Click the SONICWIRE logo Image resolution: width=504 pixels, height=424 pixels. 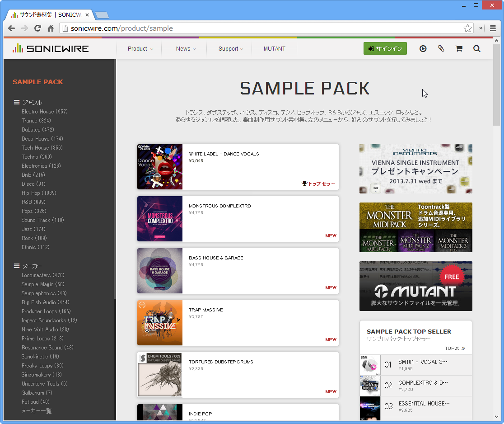pyautogui.click(x=51, y=48)
